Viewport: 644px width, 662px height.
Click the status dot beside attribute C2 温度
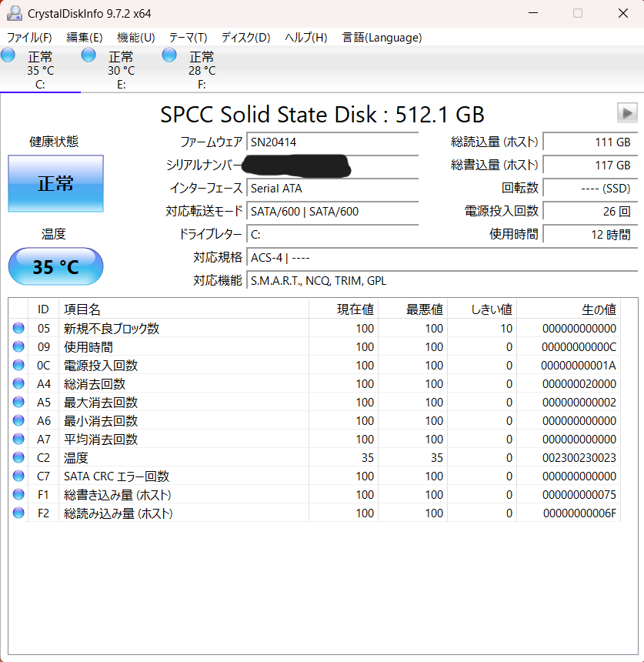pos(18,457)
